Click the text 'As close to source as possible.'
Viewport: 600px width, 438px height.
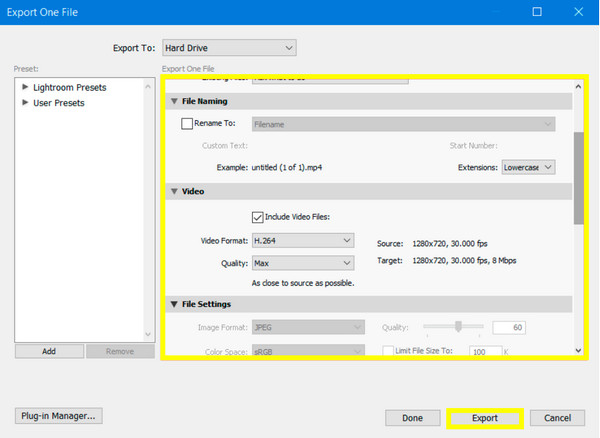[x=303, y=283]
